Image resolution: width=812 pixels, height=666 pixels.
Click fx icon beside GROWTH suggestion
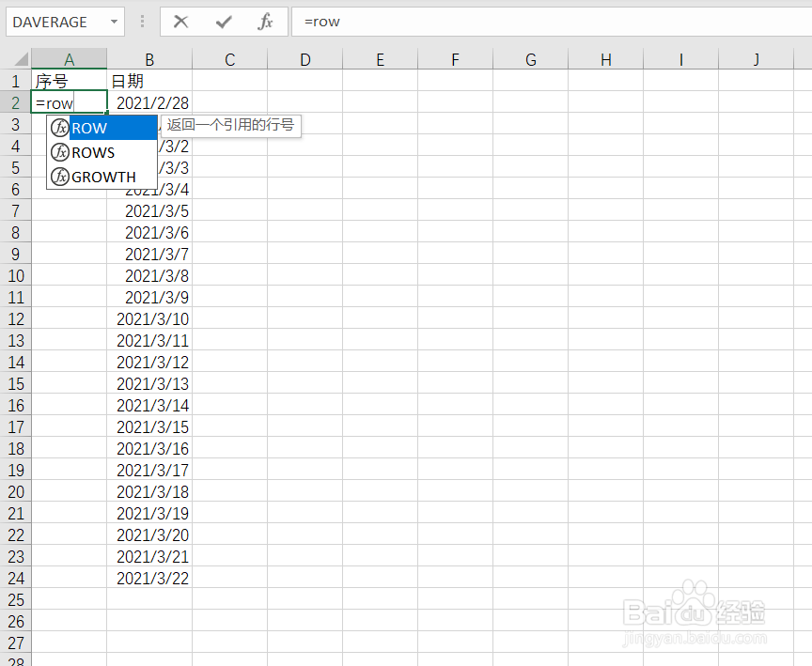(60, 177)
